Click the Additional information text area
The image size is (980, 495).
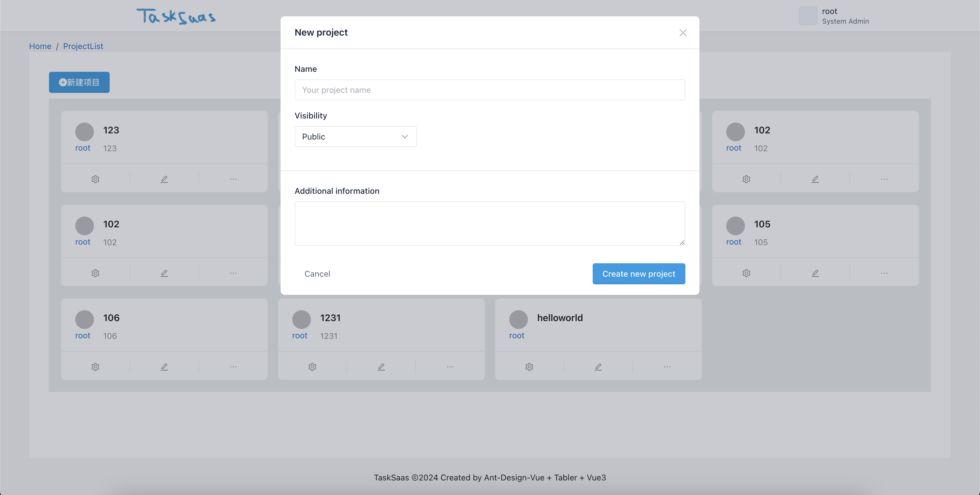click(490, 224)
